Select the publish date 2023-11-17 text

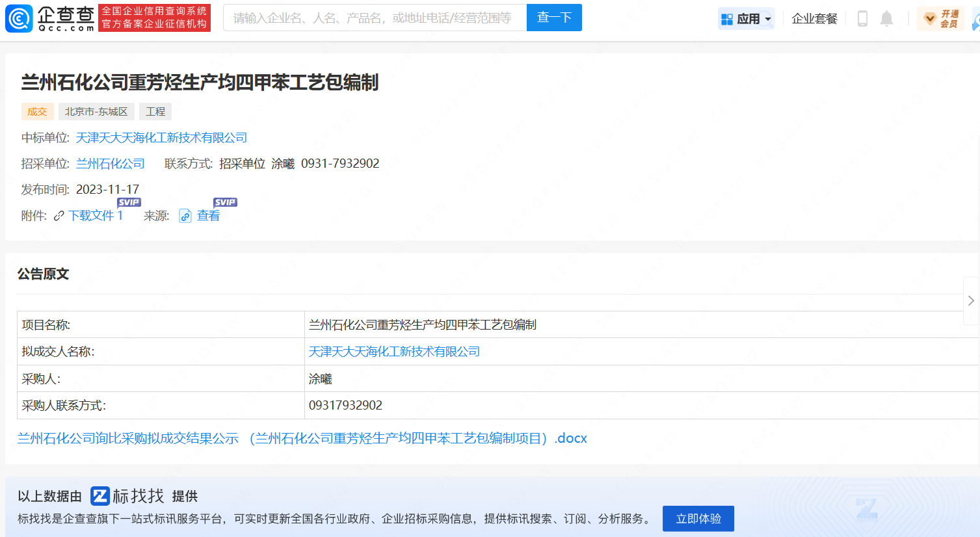(x=107, y=190)
